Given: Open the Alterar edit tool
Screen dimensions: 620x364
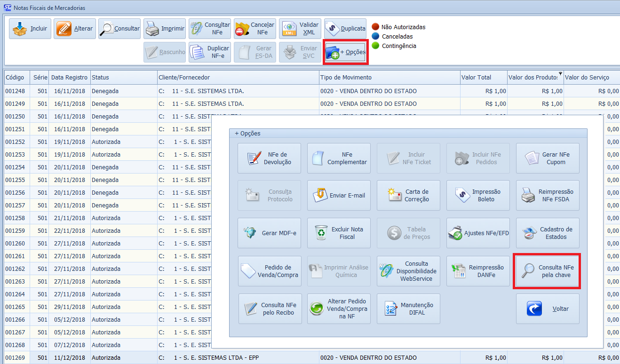Looking at the screenshot, I should (75, 29).
